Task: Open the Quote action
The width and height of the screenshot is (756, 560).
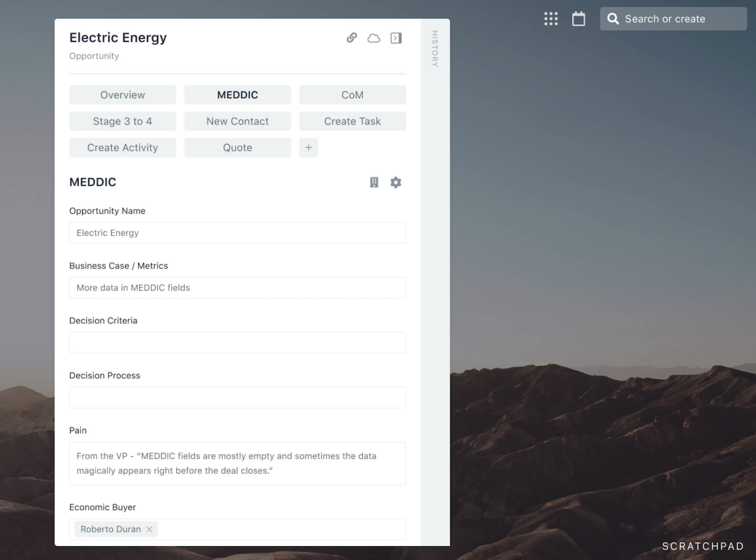Action: point(237,148)
